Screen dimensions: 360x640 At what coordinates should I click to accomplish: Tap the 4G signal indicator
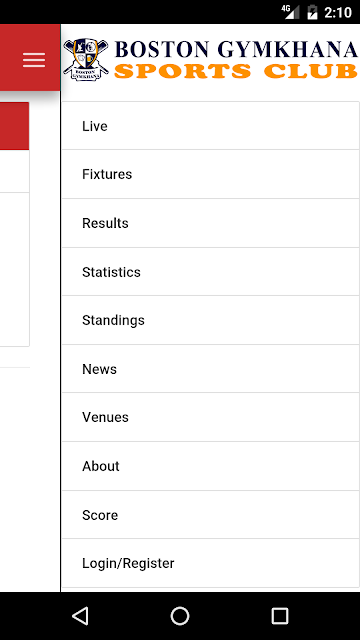pos(290,12)
